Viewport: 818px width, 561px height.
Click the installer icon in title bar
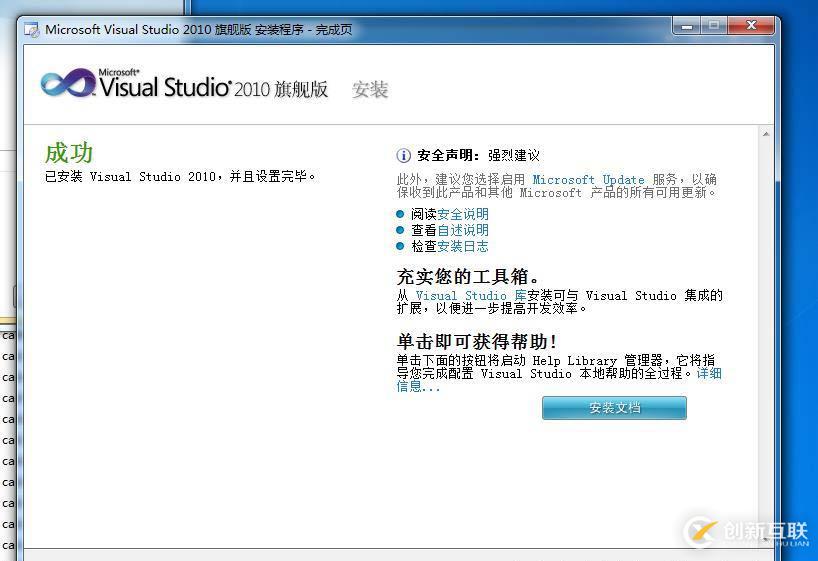point(31,30)
